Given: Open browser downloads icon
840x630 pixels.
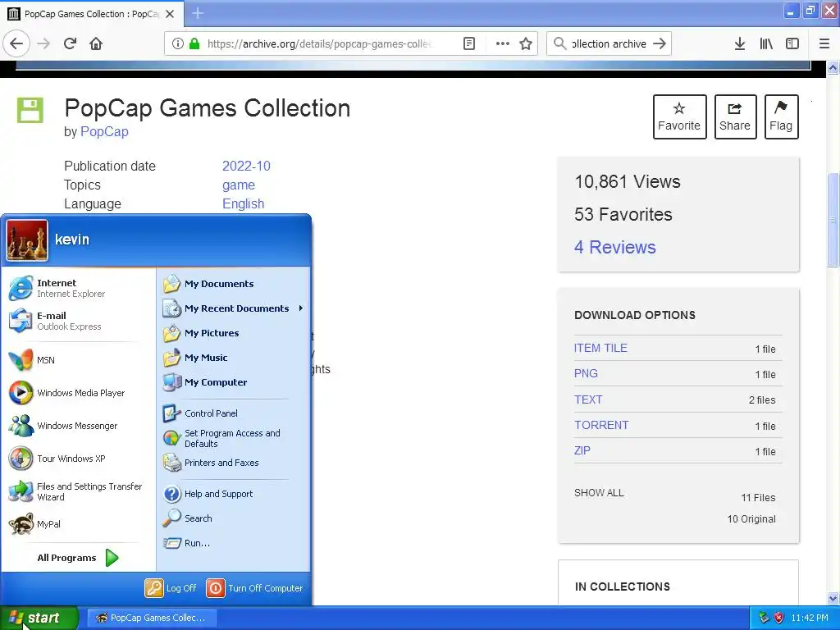Looking at the screenshot, I should pyautogui.click(x=740, y=43).
